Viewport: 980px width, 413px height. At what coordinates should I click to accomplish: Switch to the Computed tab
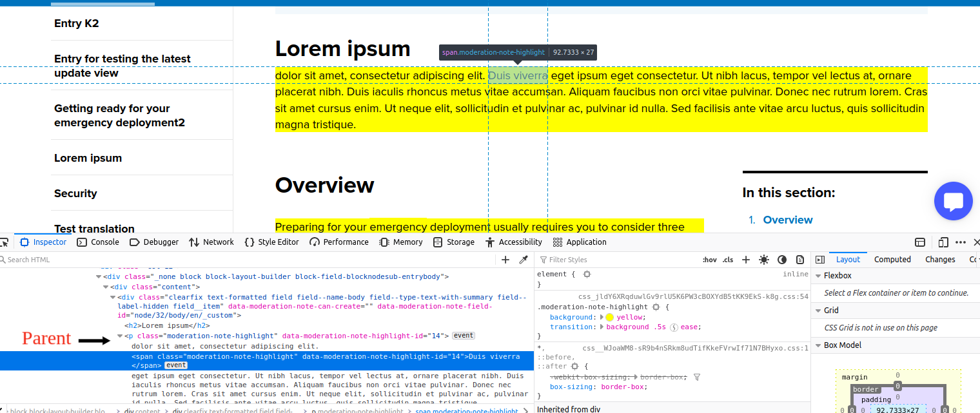[892, 259]
